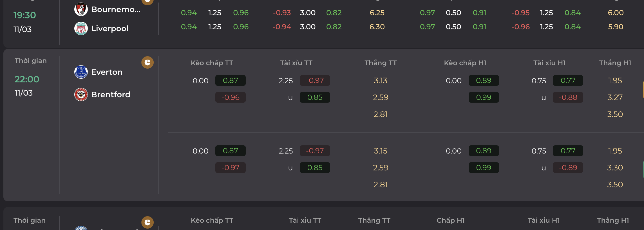Select the -0.96 Kèo chấp TT odds for Brentford
The height and width of the screenshot is (230, 644).
[230, 97]
